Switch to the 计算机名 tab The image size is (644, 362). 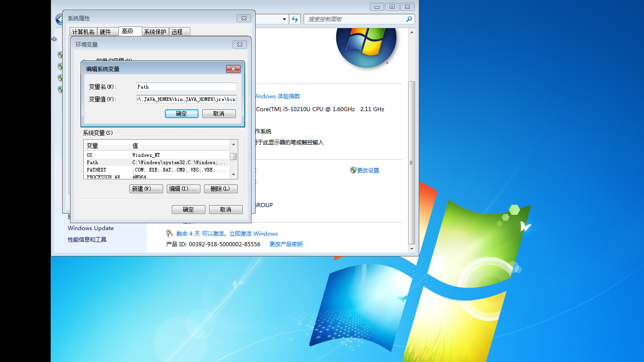(83, 32)
